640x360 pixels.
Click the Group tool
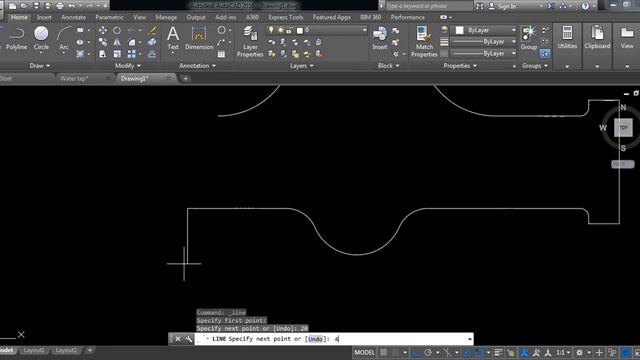529,38
